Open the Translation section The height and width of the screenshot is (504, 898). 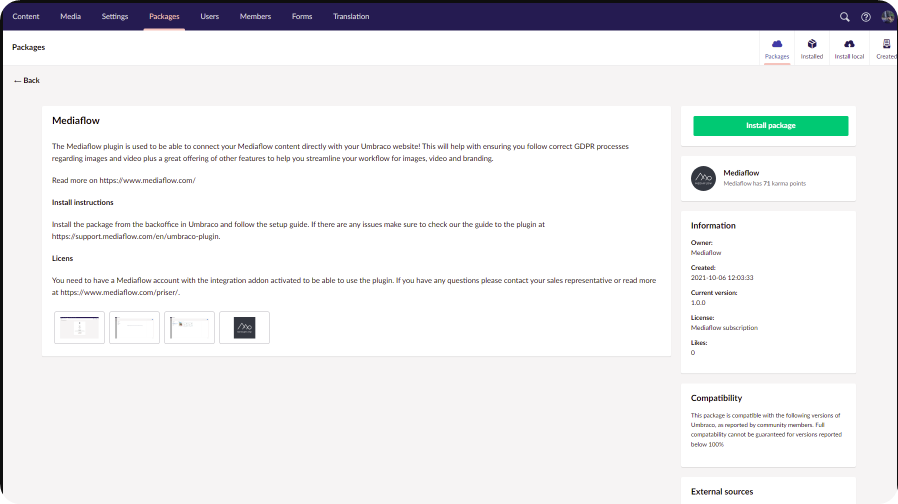[351, 17]
